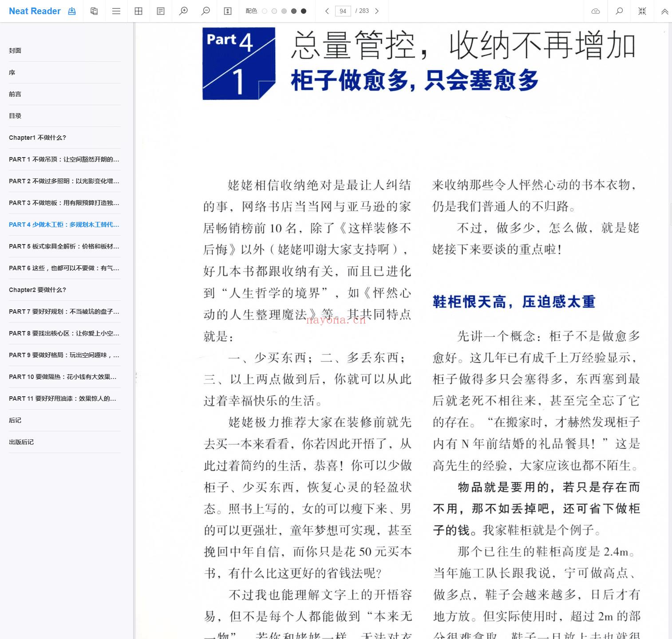Open the 目录 chapter entry
The image size is (672, 639).
point(65,116)
